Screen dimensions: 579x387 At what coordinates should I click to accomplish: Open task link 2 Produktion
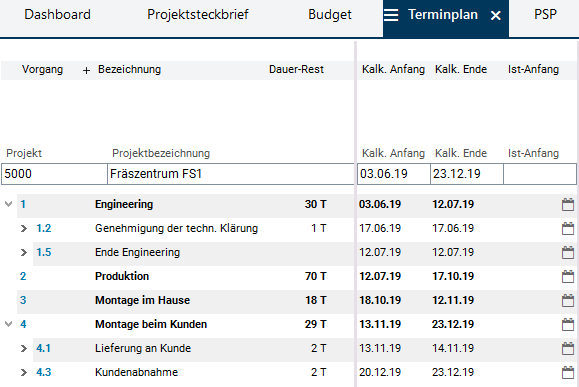23,276
